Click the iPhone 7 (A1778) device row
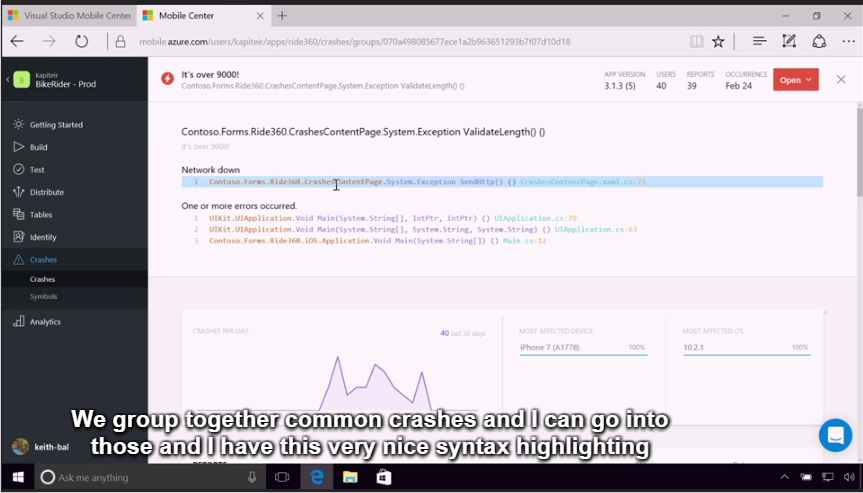 pos(583,348)
